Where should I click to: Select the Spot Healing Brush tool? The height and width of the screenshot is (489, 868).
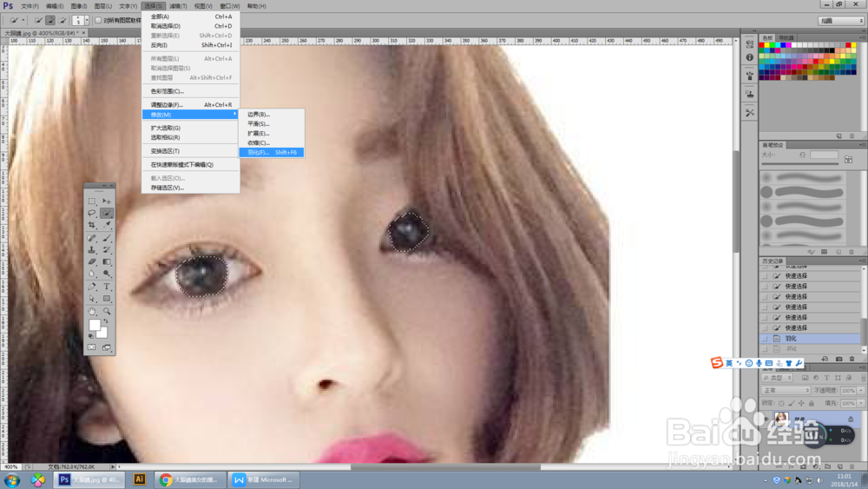pos(92,238)
